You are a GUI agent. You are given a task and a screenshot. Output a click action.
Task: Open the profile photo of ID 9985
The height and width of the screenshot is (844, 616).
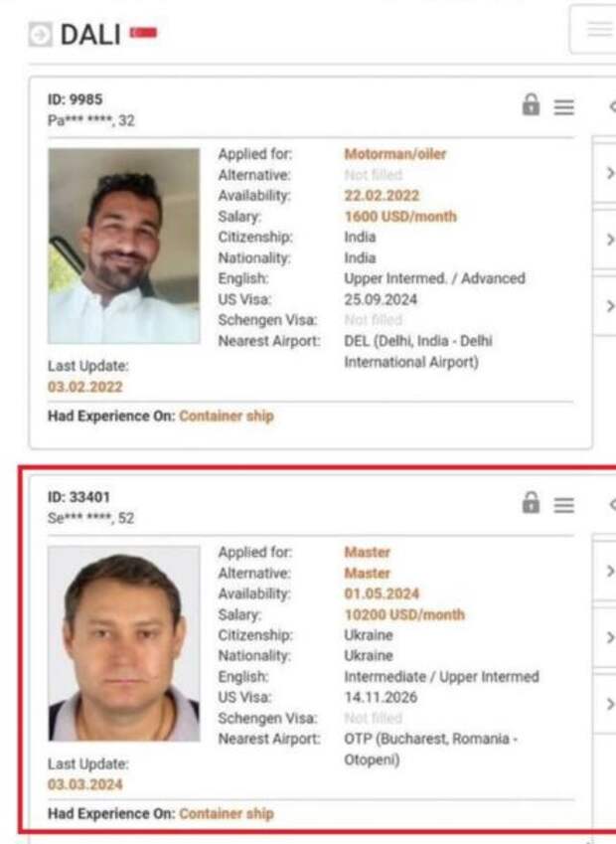coord(124,246)
